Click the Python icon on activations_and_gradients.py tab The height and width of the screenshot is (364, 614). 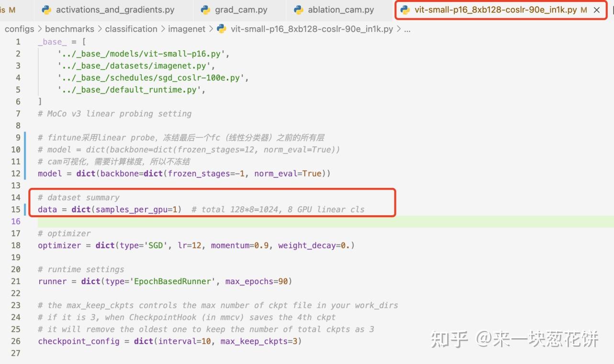point(46,10)
